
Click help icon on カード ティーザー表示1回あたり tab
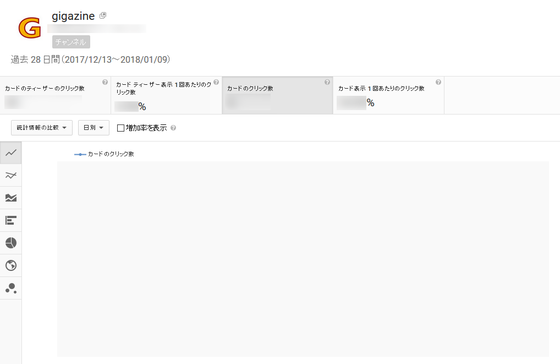(216, 82)
